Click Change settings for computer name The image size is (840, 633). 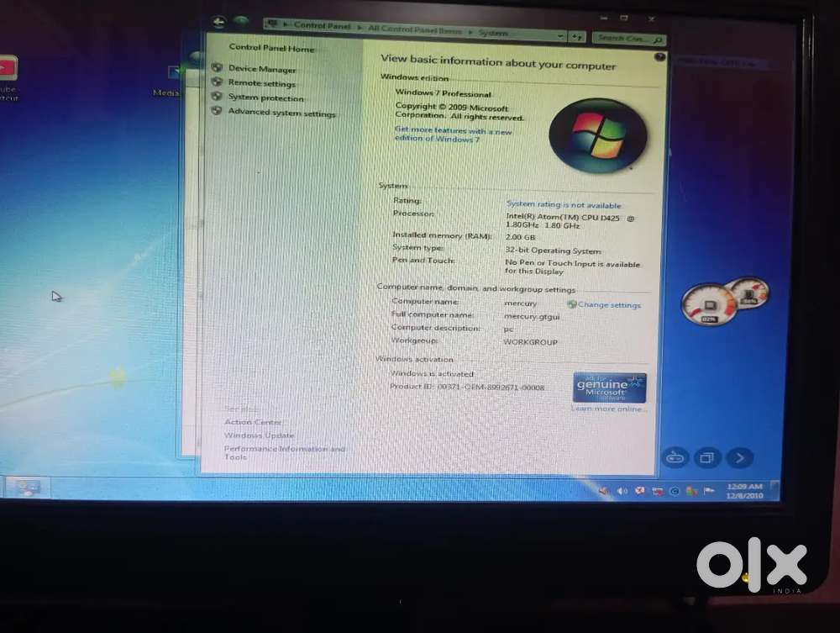(609, 305)
